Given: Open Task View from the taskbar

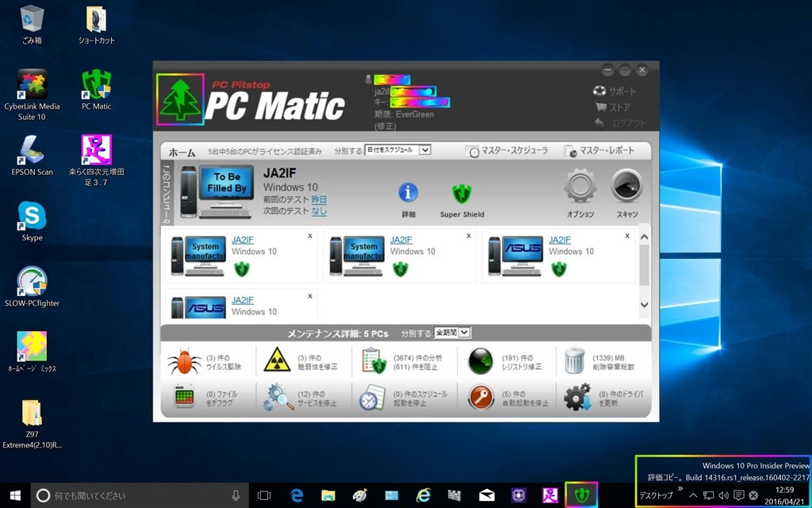Looking at the screenshot, I should 264,495.
